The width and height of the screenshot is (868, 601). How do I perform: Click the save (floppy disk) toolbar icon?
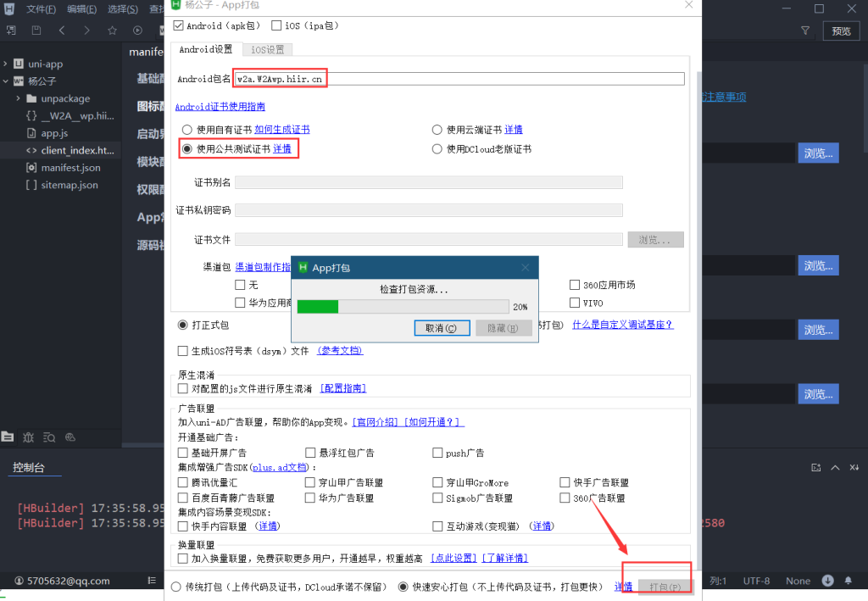coord(36,31)
